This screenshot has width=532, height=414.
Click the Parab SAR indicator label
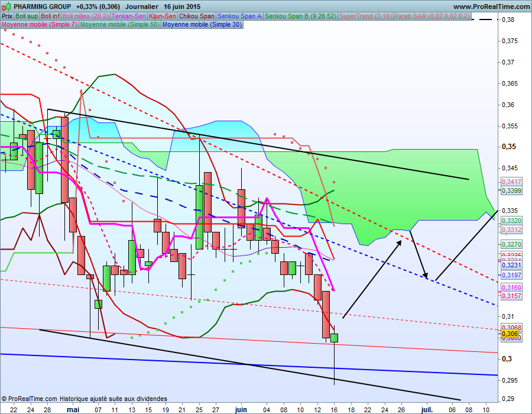[x=432, y=17]
